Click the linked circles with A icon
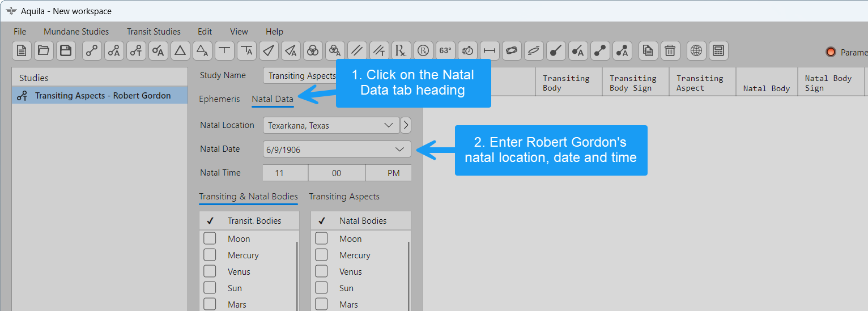Screen dimensions: 868x311 click(x=114, y=50)
